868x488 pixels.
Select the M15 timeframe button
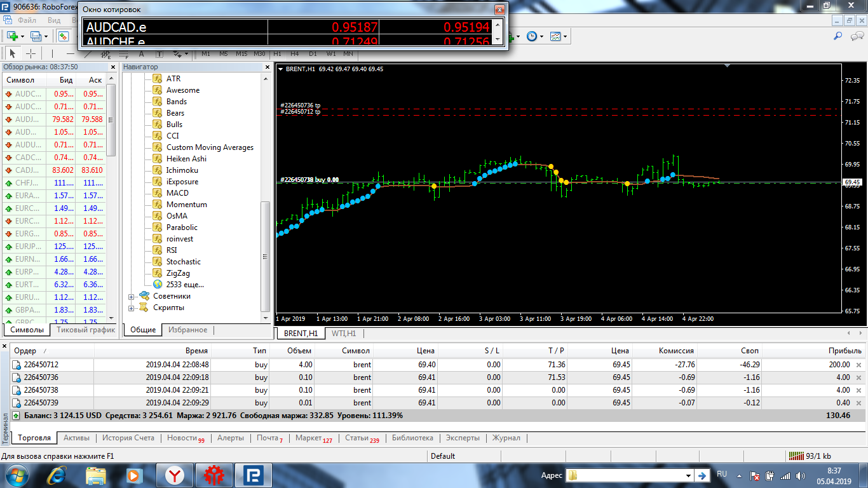click(241, 54)
